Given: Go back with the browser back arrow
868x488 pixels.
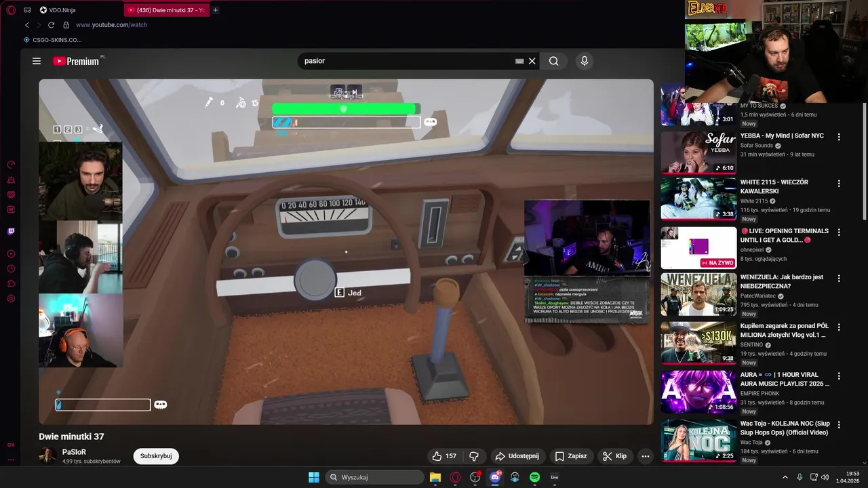Looking at the screenshot, I should pyautogui.click(x=27, y=25).
